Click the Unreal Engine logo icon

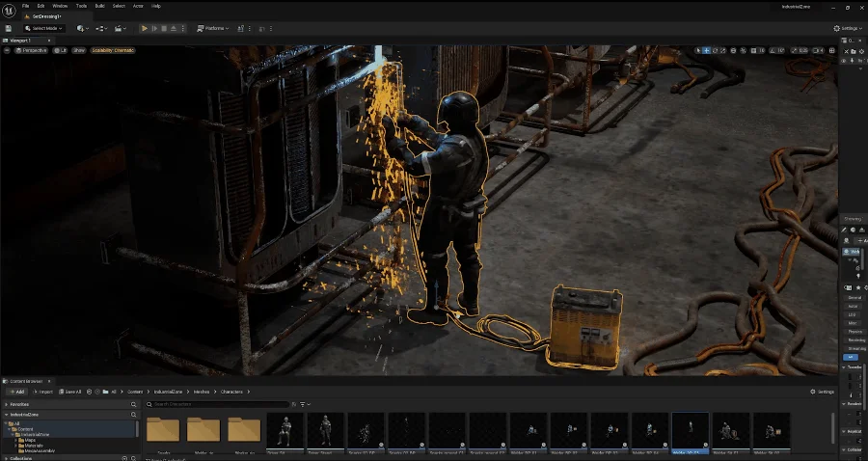point(9,11)
